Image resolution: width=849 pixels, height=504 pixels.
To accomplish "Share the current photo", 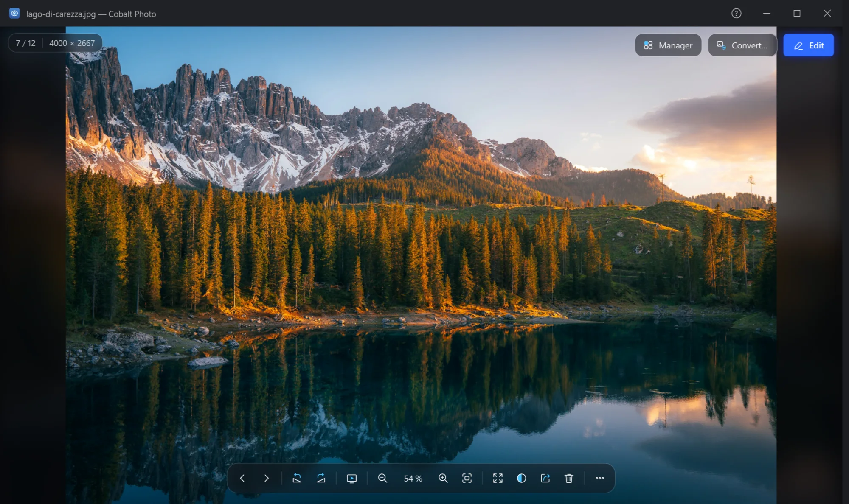I will coord(545,478).
